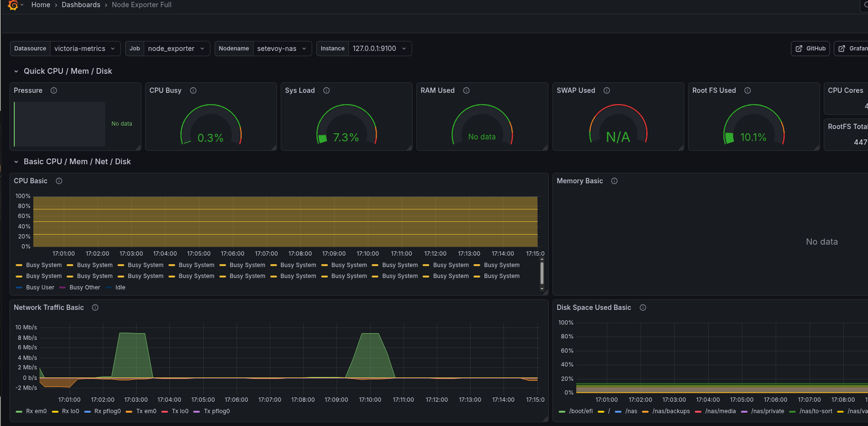Click the SWAP Used info icon
The image size is (868, 426).
(x=607, y=90)
